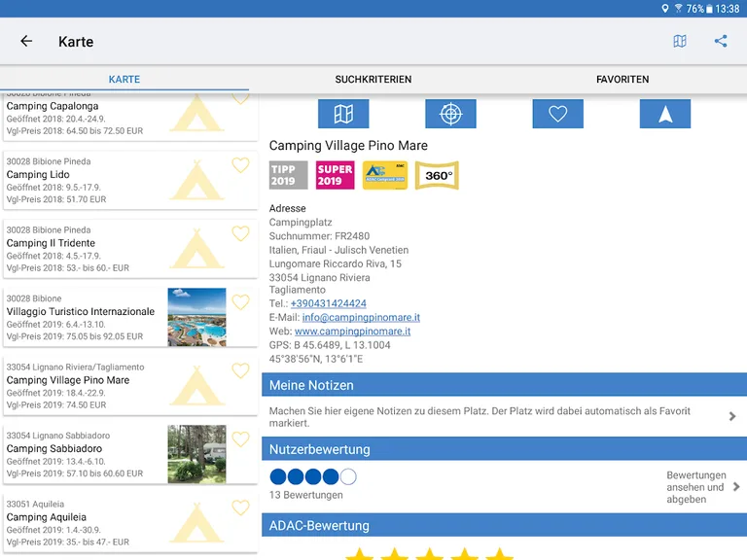The height and width of the screenshot is (560, 747).
Task: Open the www.campingpinomare.it website link
Action: 352,332
